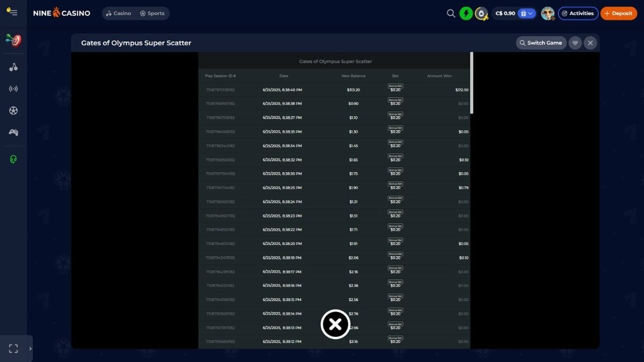Open the hamburger menu icon
This screenshot has width=644, height=362.
pyautogui.click(x=12, y=12)
